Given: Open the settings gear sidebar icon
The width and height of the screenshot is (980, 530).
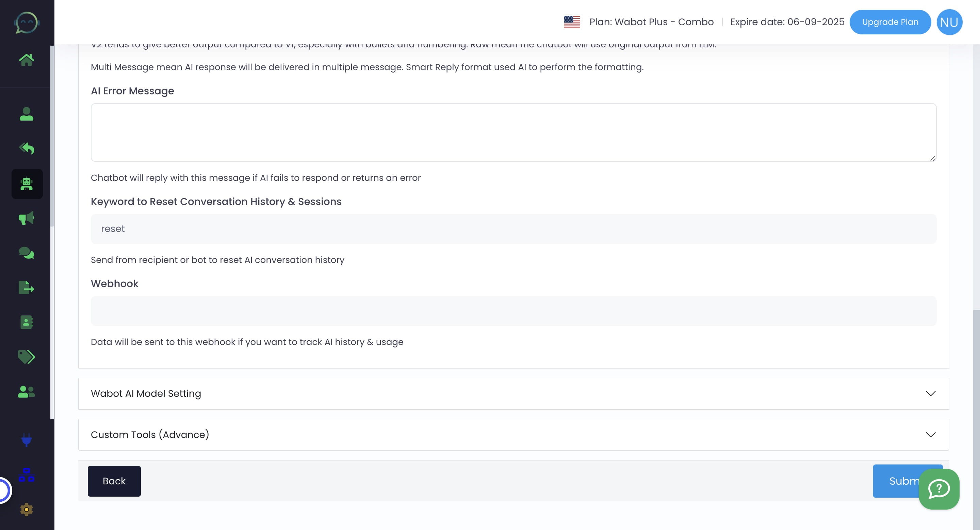Looking at the screenshot, I should (27, 510).
